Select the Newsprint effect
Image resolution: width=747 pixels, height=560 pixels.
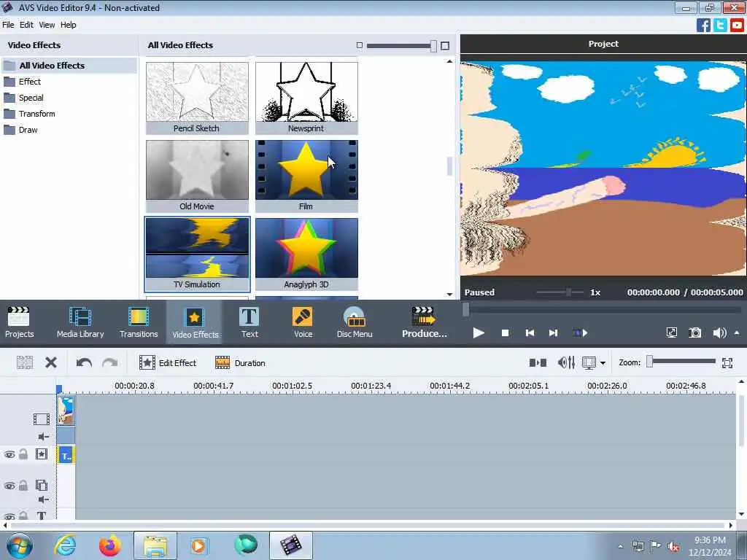(306, 98)
